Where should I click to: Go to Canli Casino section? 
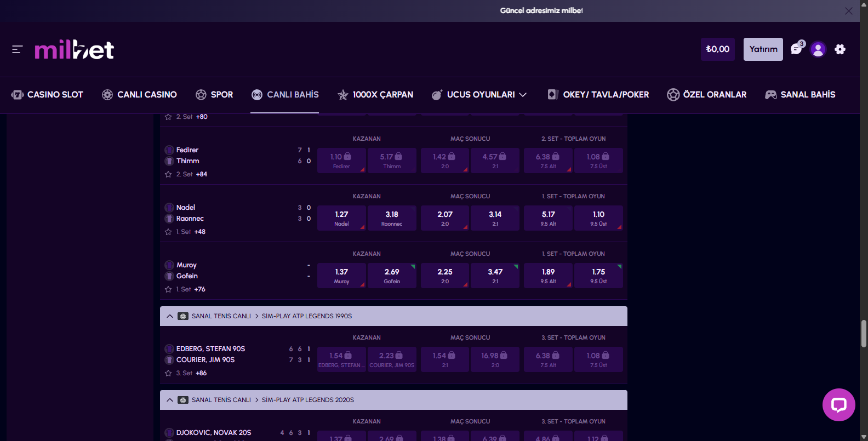139,95
